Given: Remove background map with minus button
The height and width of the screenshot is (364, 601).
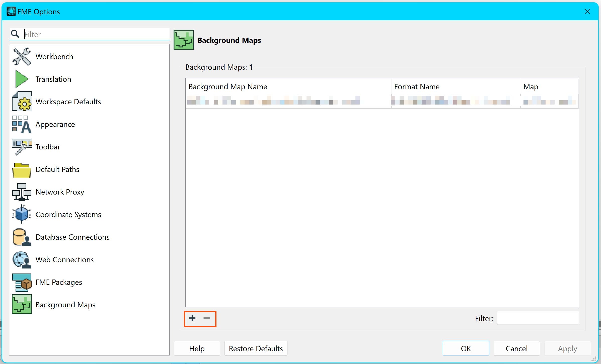Looking at the screenshot, I should tap(207, 318).
